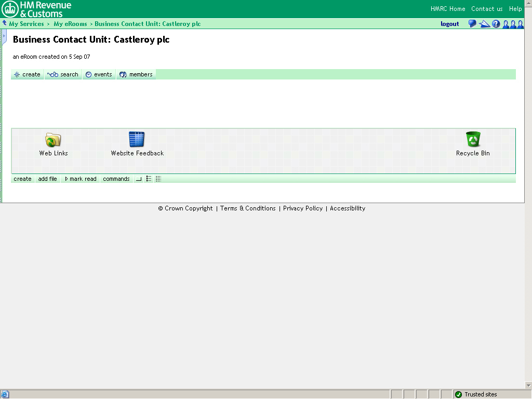Go to HMRC Home in the top menu
Viewport: 532px width, 399px height.
click(447, 9)
